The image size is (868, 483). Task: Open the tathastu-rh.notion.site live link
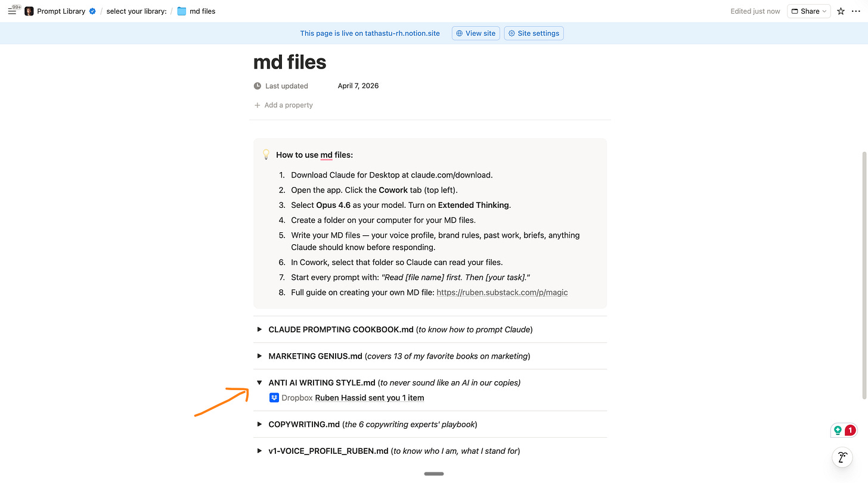click(370, 33)
